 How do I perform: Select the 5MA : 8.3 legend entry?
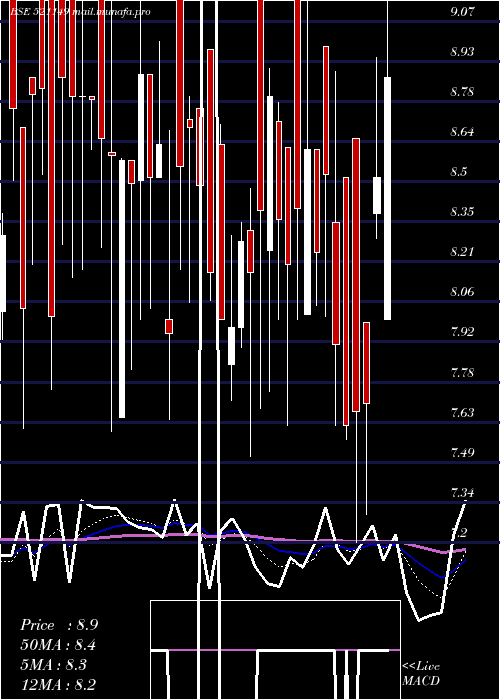54,665
